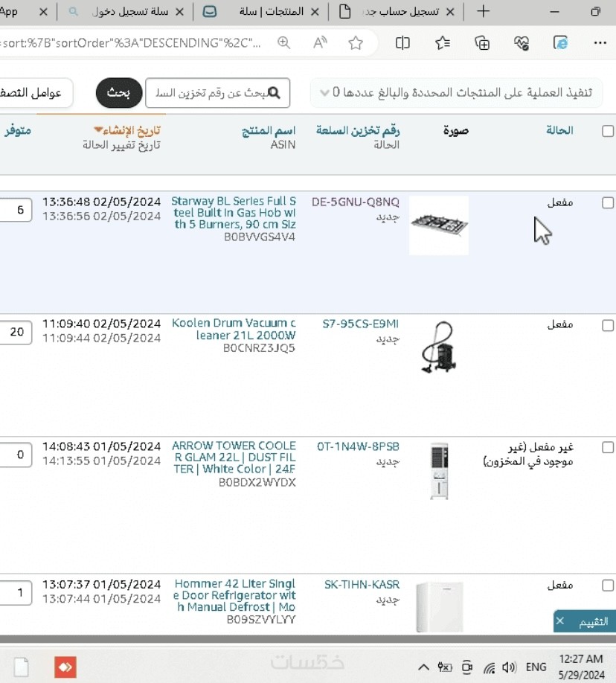Open the browser Settings and more menu
Viewport: 616px width, 683px height.
coord(600,42)
